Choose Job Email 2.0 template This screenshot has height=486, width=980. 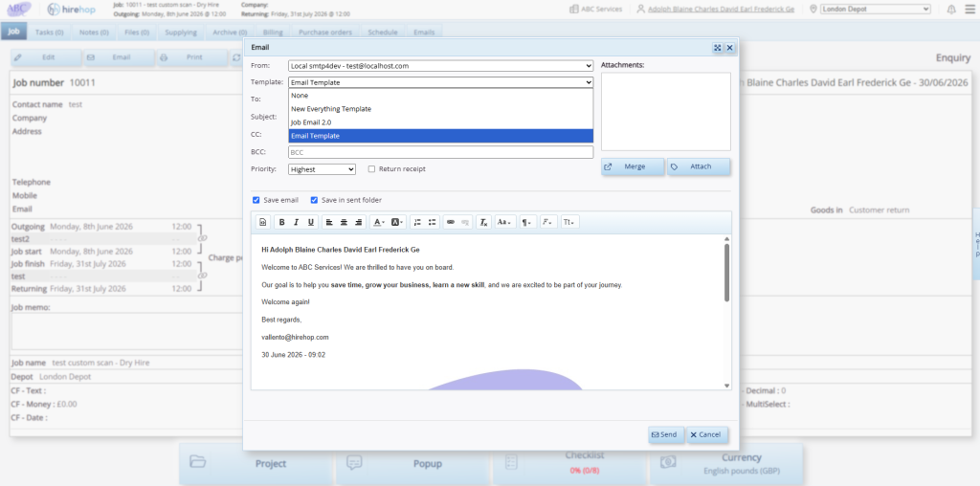point(440,122)
